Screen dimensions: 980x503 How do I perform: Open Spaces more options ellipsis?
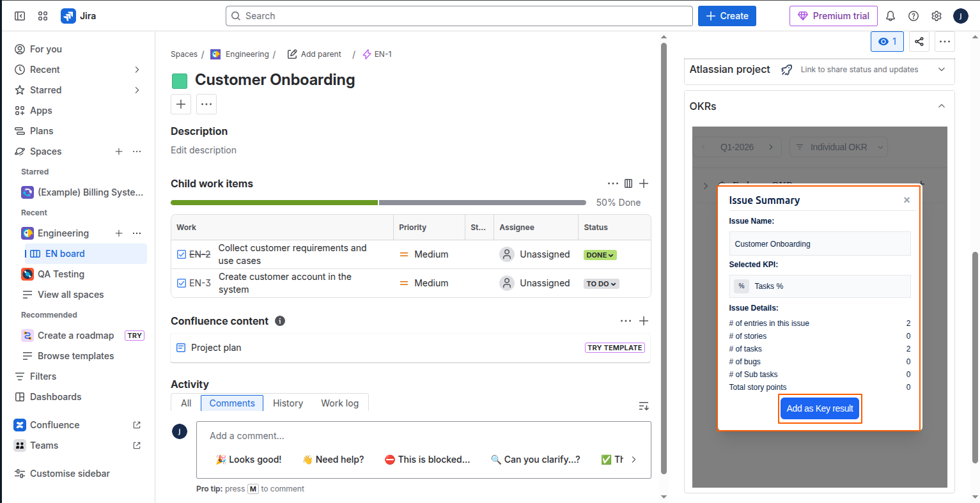137,151
